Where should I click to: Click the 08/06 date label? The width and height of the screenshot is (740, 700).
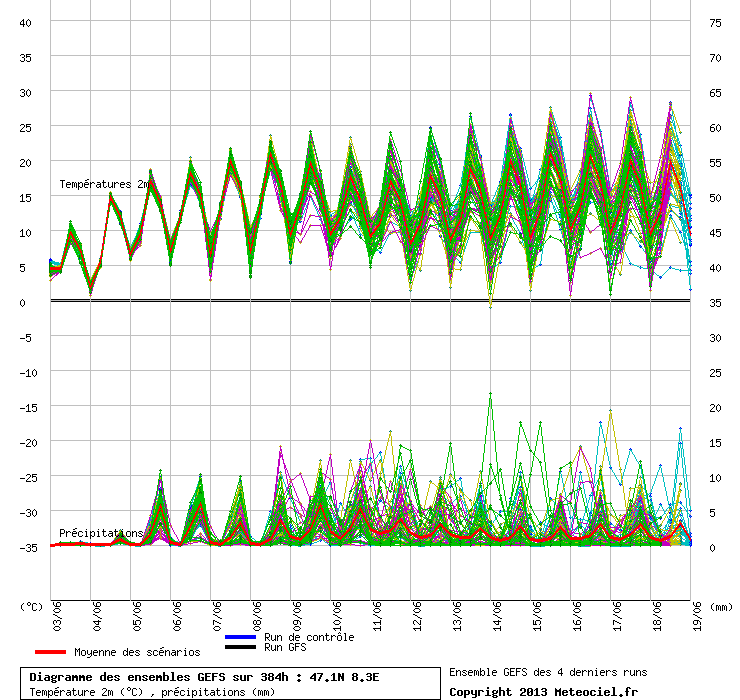[x=257, y=616]
